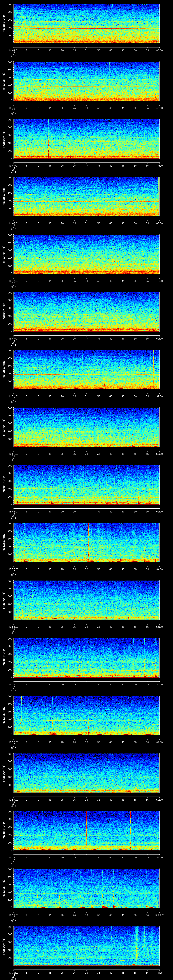Click the "16:53:00" start time label
Image resolution: width=173 pixels, height=980 pixels.
coord(13,569)
